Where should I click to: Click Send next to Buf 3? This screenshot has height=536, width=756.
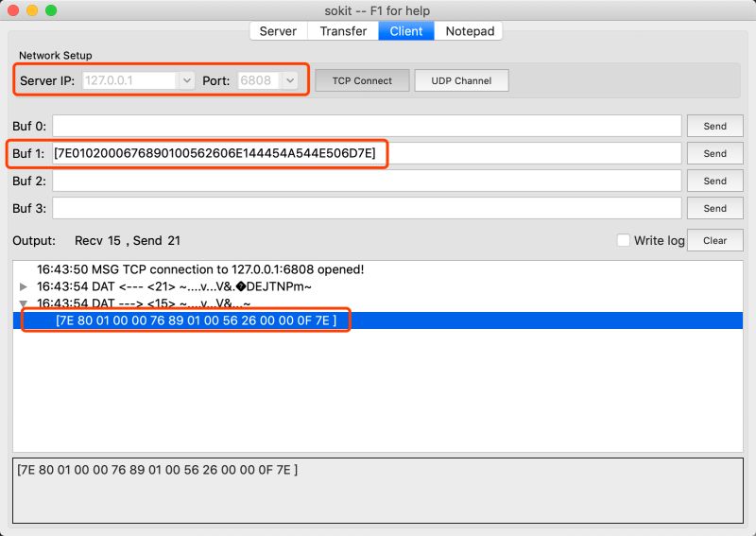click(x=714, y=208)
